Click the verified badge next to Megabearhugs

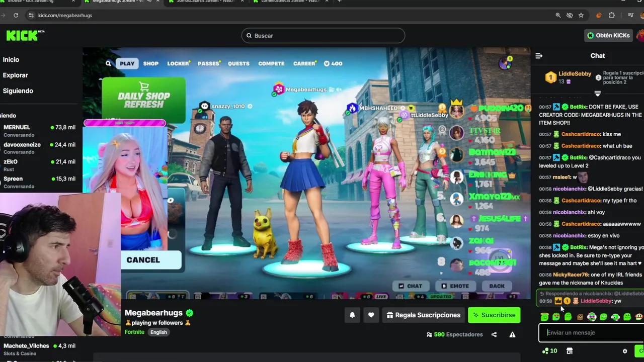(x=189, y=313)
